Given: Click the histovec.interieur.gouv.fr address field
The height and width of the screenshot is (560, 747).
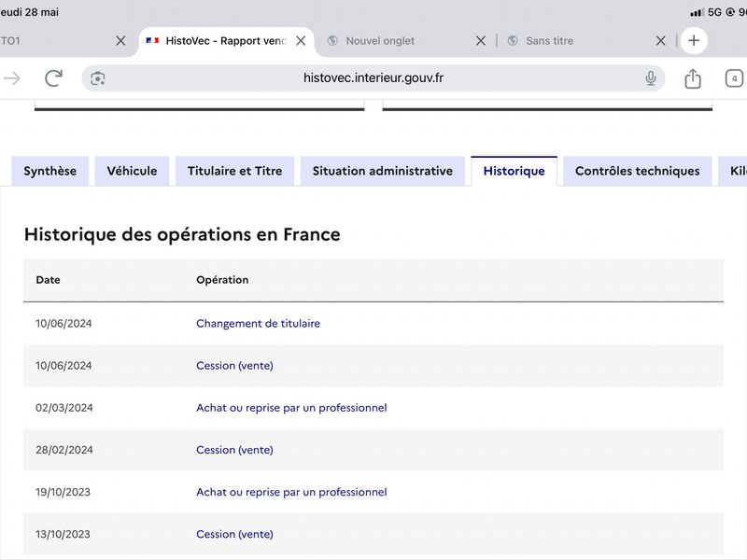Looking at the screenshot, I should [x=373, y=78].
